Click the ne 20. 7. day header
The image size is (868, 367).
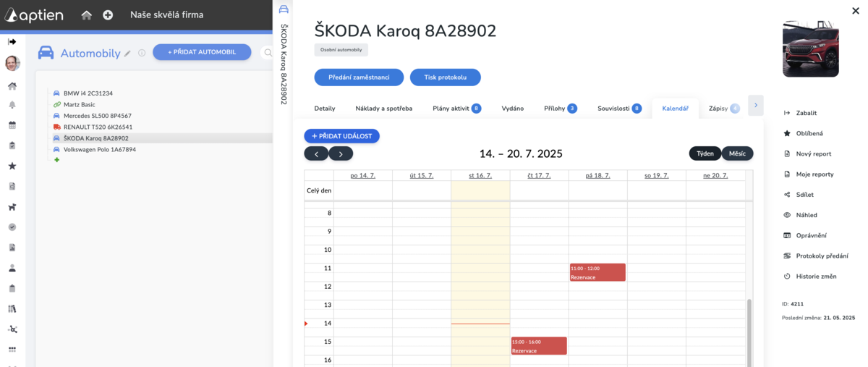715,176
